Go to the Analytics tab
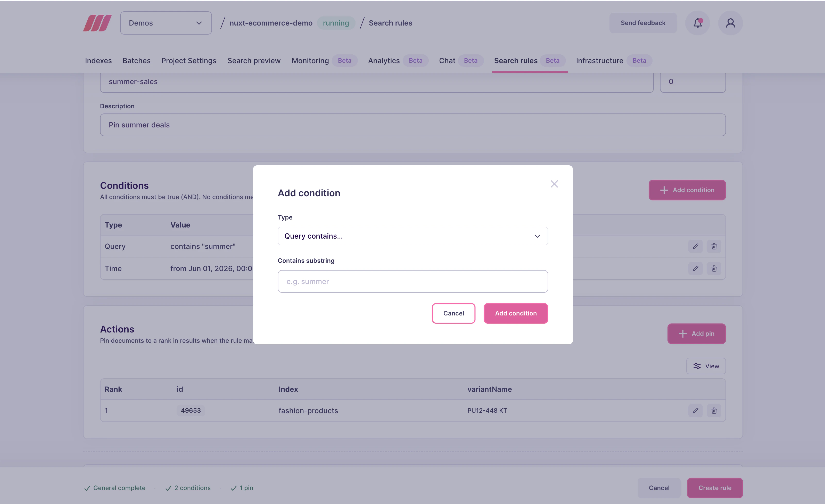Screen dimensions: 825x504 [x=384, y=61]
